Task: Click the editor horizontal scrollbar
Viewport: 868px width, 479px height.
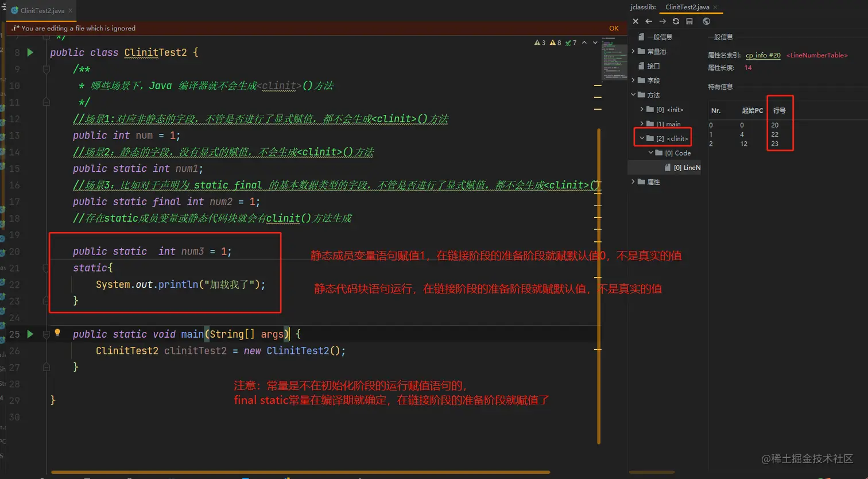Action: pos(300,473)
